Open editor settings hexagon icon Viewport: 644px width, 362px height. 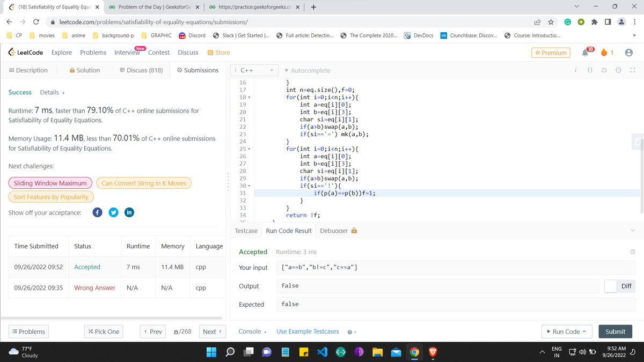click(618, 70)
